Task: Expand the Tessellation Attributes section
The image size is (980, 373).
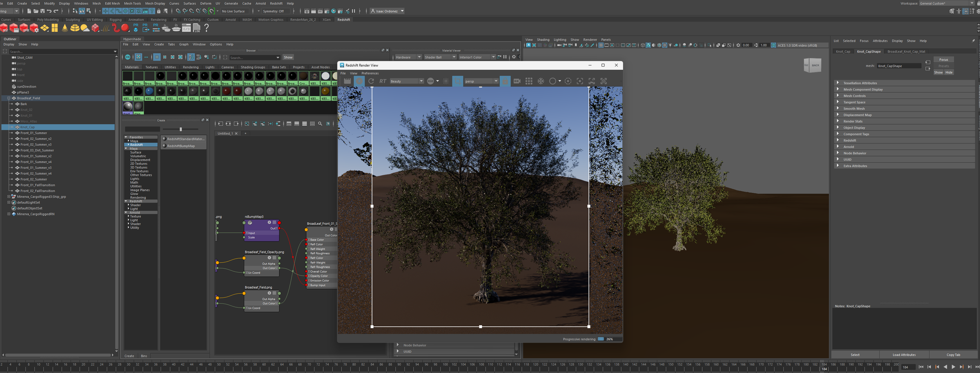Action: [860, 83]
